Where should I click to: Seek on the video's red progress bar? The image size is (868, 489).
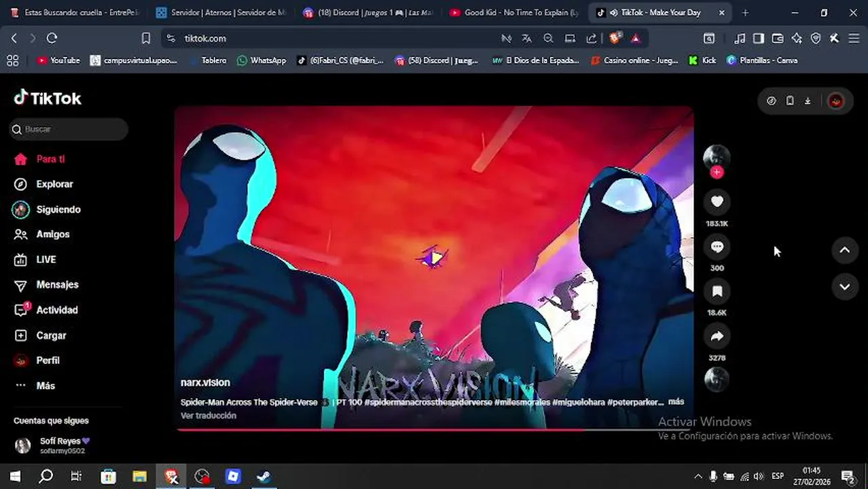pyautogui.click(x=433, y=429)
